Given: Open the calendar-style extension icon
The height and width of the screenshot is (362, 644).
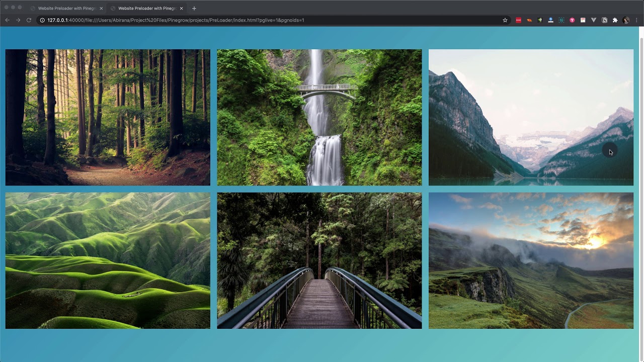Looking at the screenshot, I should (x=583, y=20).
